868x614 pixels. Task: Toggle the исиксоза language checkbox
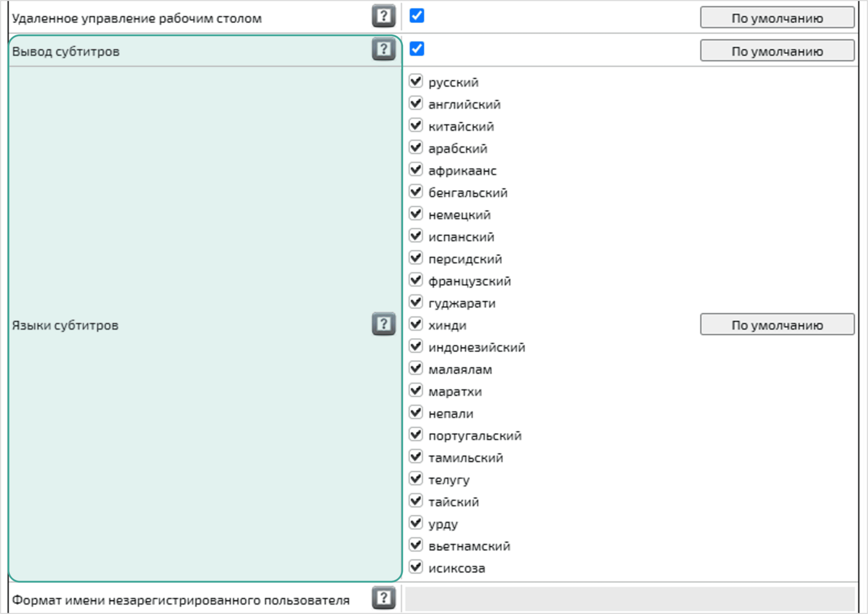pyautogui.click(x=416, y=567)
